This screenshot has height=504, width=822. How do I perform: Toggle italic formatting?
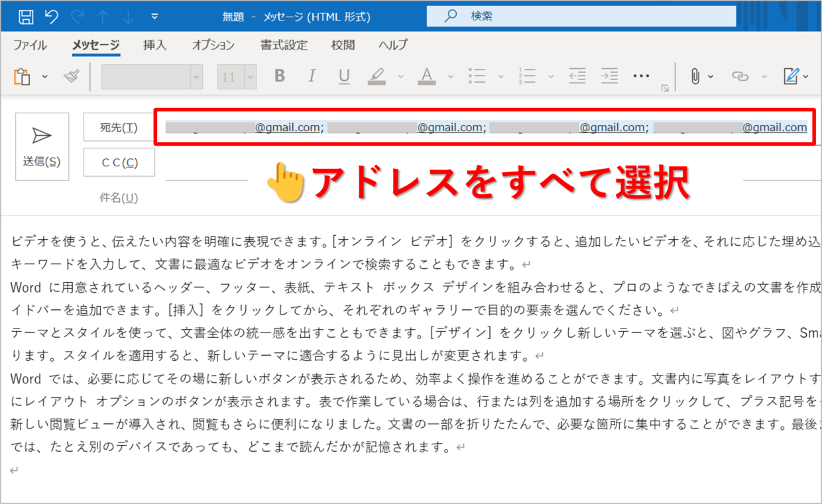[x=312, y=77]
